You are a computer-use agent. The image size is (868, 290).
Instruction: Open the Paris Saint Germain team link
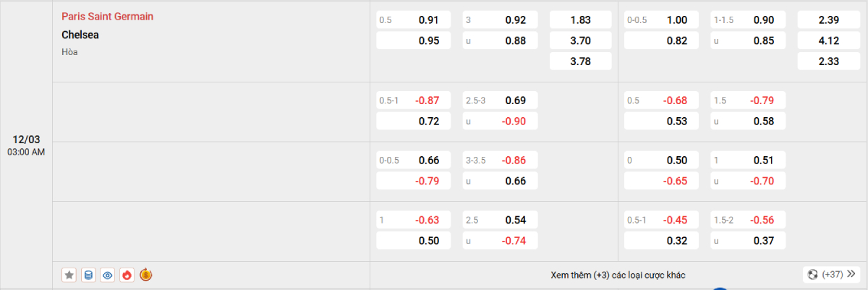(x=107, y=16)
